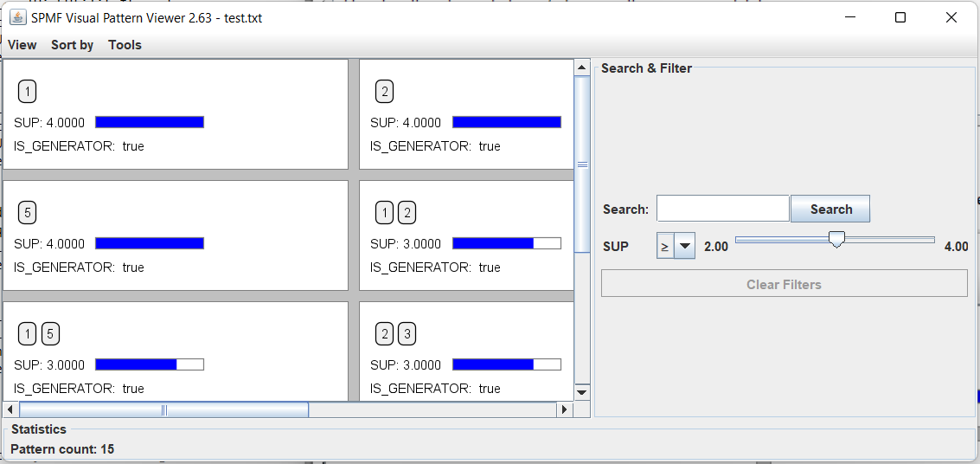This screenshot has height=464, width=980.
Task: Open the View menu
Action: (22, 45)
